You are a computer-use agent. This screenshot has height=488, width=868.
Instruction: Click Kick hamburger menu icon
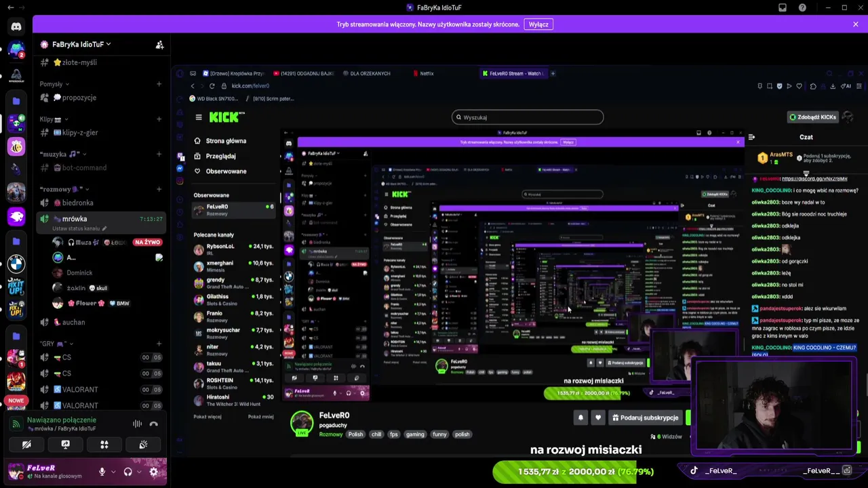click(x=199, y=117)
